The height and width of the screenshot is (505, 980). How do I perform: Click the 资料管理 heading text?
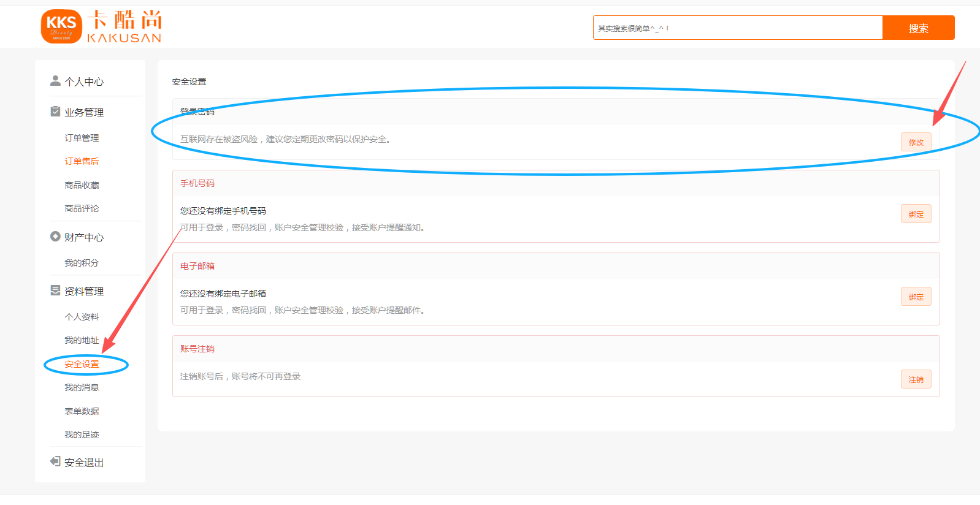pyautogui.click(x=84, y=292)
